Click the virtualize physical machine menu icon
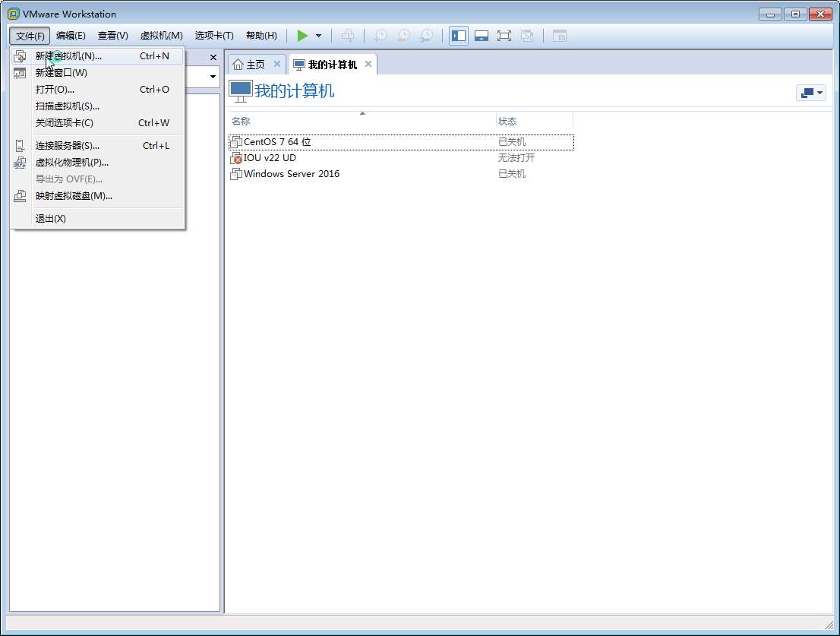The width and height of the screenshot is (840, 636). 20,163
